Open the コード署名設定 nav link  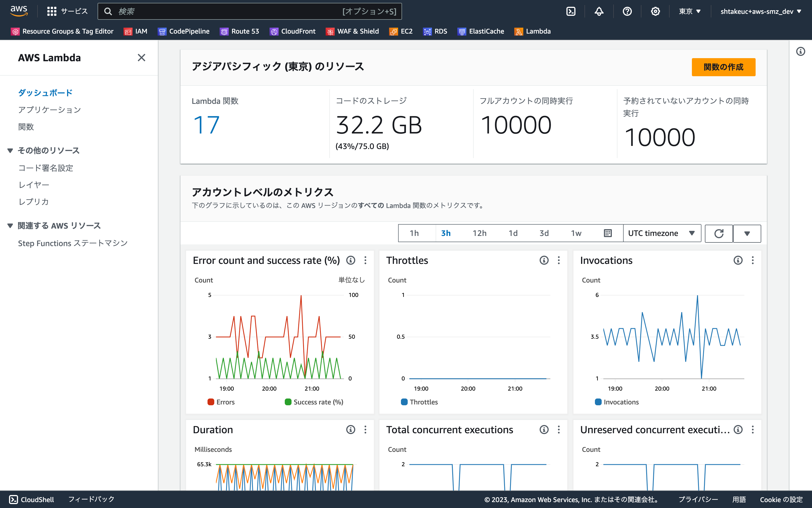click(x=46, y=168)
